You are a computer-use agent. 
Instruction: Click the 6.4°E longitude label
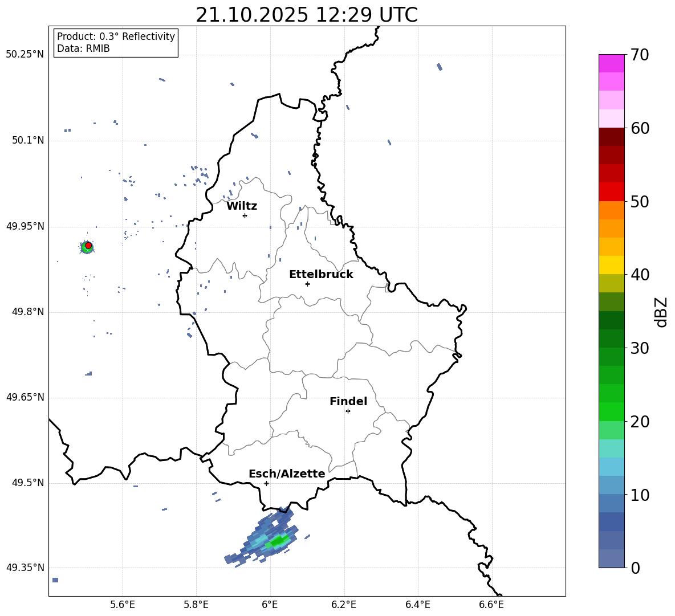click(x=417, y=605)
